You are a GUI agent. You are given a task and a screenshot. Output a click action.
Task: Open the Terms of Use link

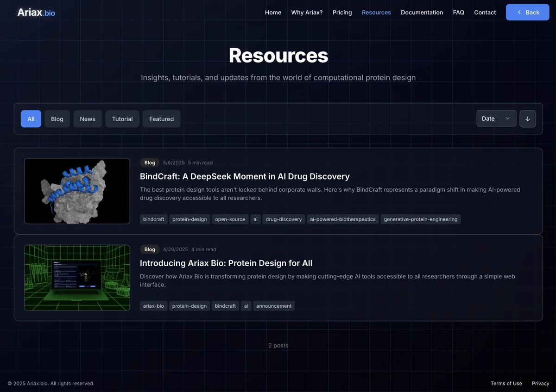pyautogui.click(x=506, y=383)
